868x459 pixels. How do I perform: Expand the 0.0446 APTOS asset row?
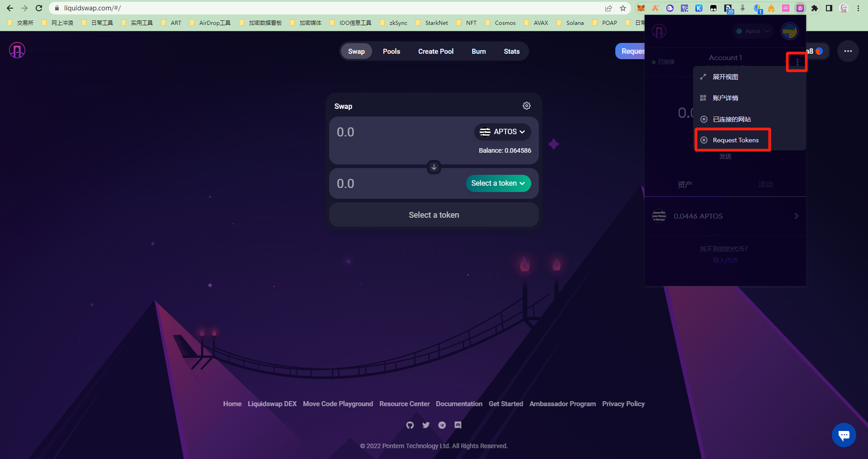pos(725,216)
